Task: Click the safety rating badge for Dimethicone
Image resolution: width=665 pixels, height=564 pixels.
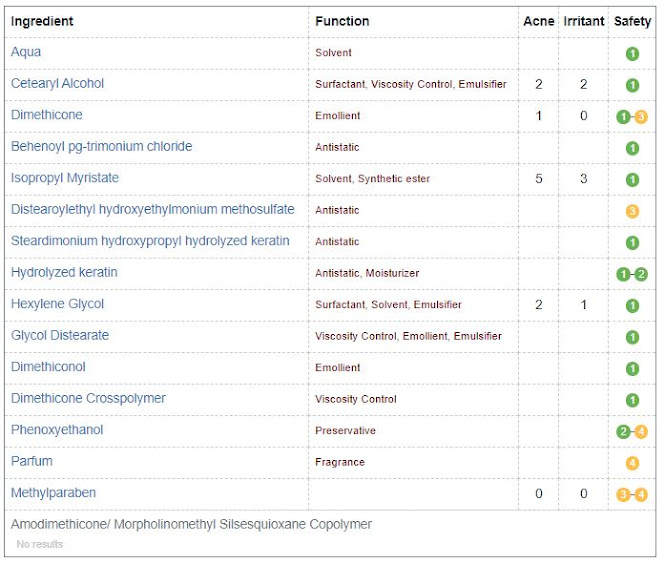Action: coord(632,116)
